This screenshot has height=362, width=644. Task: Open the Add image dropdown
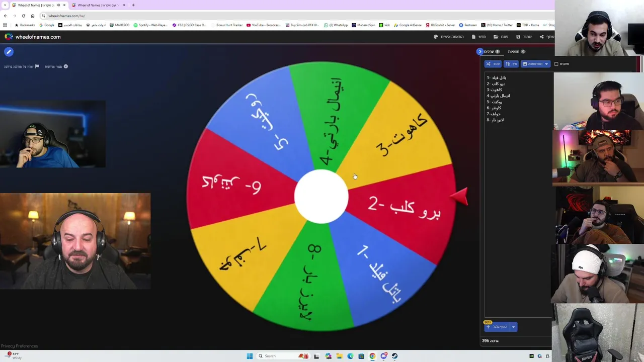point(535,64)
